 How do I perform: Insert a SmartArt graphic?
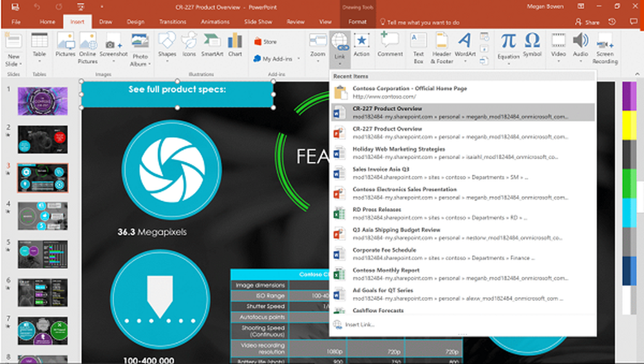click(212, 45)
